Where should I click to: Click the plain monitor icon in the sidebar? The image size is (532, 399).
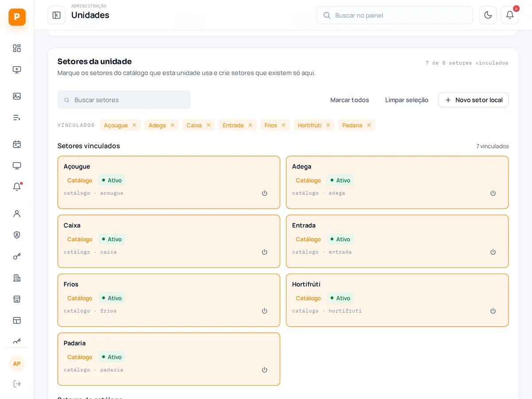(17, 165)
